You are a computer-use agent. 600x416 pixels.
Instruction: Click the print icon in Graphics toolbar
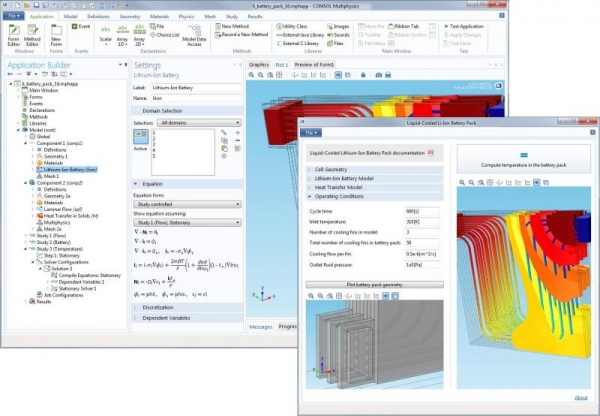[388, 75]
